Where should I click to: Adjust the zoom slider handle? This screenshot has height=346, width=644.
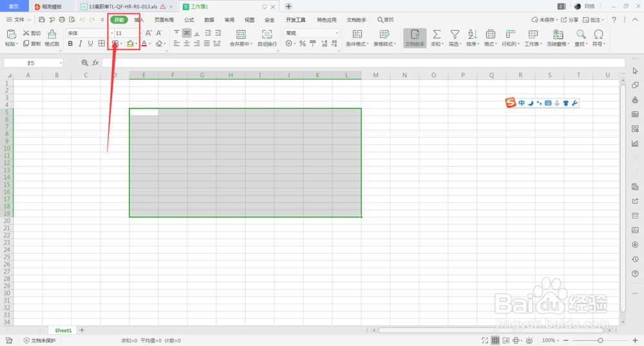pos(600,340)
